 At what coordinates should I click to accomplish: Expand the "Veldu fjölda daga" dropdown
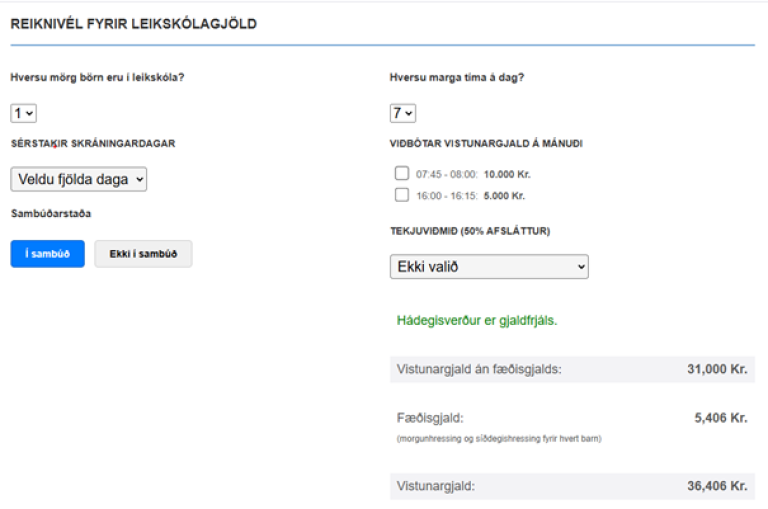pyautogui.click(x=79, y=179)
